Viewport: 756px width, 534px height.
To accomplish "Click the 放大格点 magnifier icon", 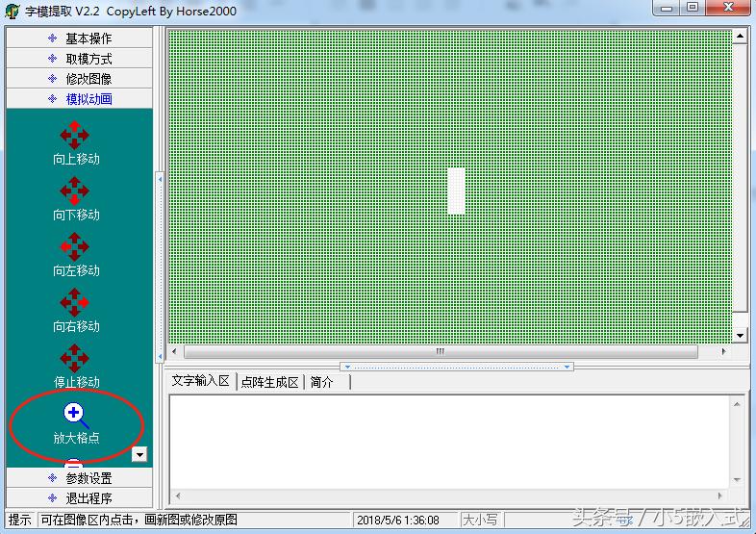I will pos(74,415).
